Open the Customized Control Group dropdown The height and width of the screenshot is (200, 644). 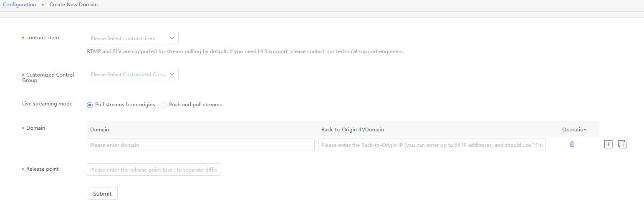[133, 74]
